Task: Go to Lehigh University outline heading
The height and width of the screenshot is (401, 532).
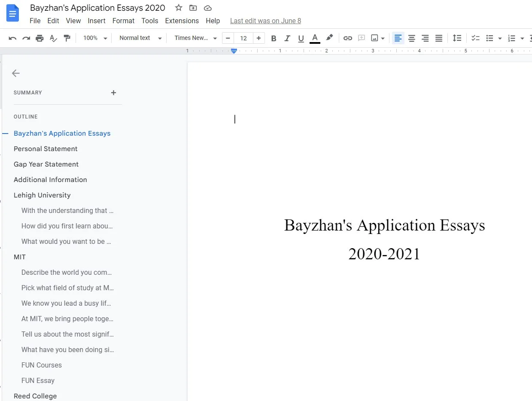Action: click(42, 195)
